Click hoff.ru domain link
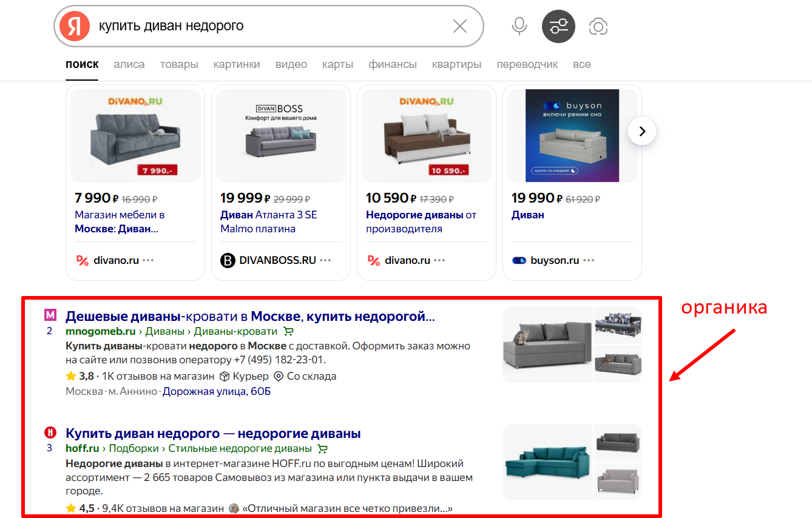This screenshot has width=812, height=518. [82, 449]
